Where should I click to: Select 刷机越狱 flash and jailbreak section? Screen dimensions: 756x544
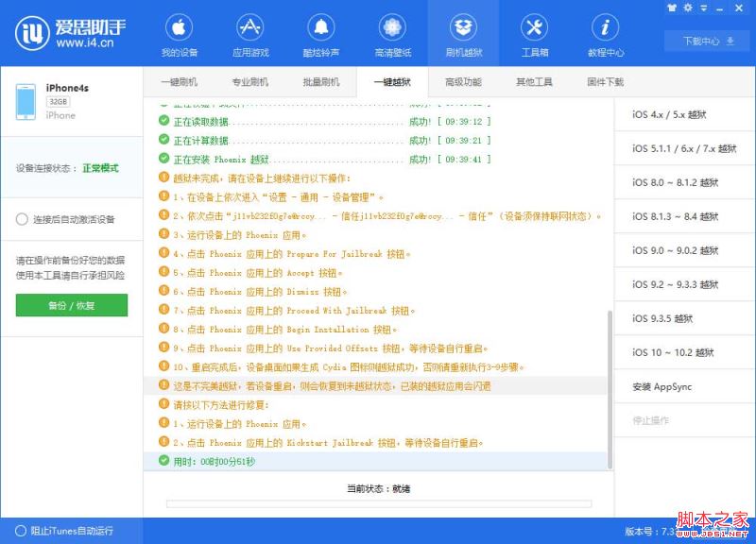[463, 35]
